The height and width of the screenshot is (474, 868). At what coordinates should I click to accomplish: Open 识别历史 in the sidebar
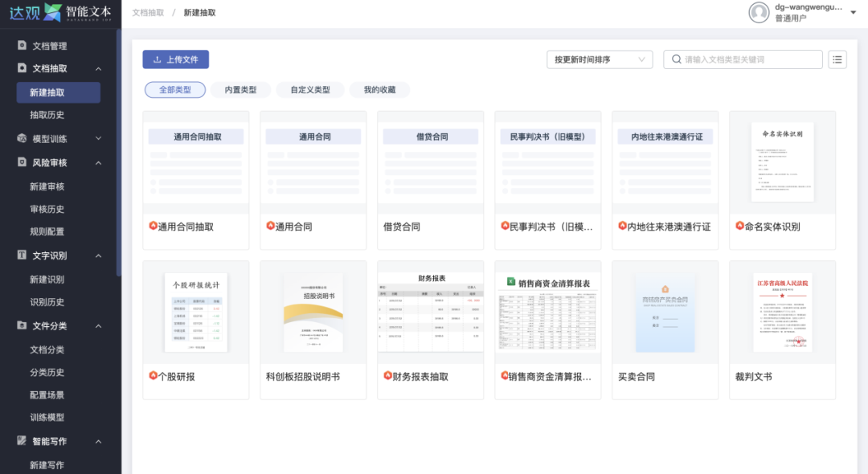47,302
